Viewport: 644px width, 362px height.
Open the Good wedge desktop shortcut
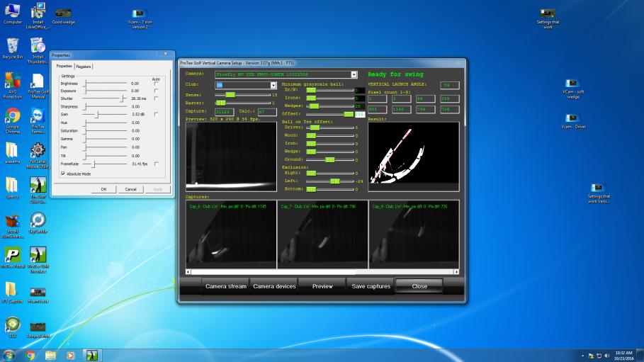(63, 16)
